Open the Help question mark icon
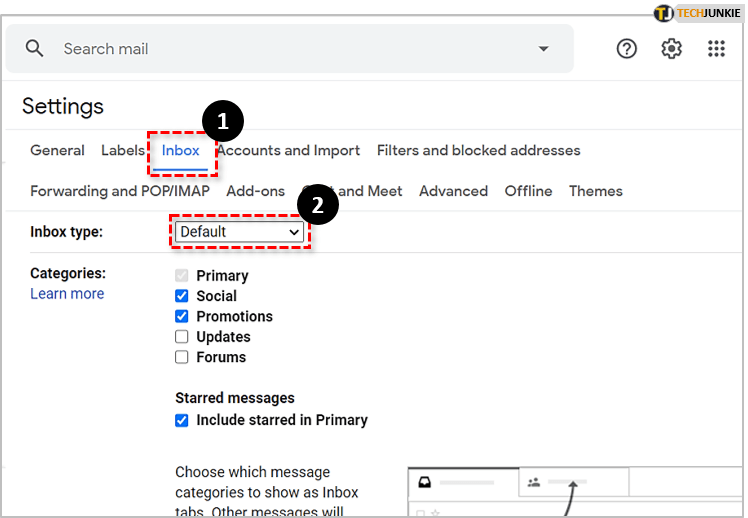This screenshot has height=518, width=748. pyautogui.click(x=627, y=49)
